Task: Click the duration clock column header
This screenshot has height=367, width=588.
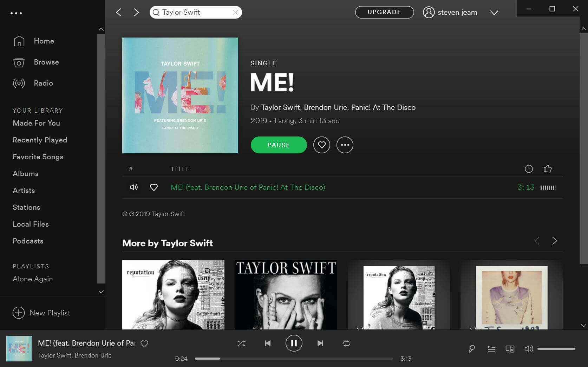Action: click(529, 169)
